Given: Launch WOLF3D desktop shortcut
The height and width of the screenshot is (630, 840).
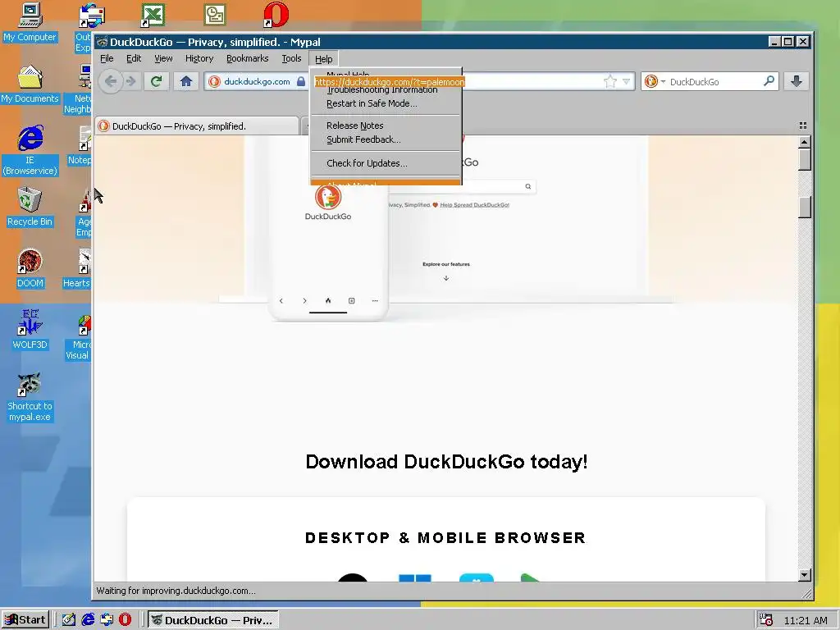Looking at the screenshot, I should (x=30, y=330).
